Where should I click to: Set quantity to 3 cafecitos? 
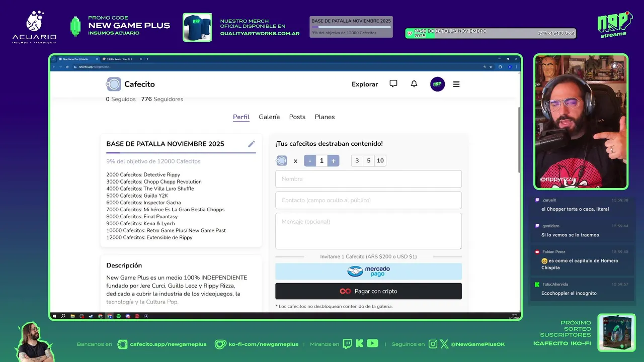click(x=357, y=161)
